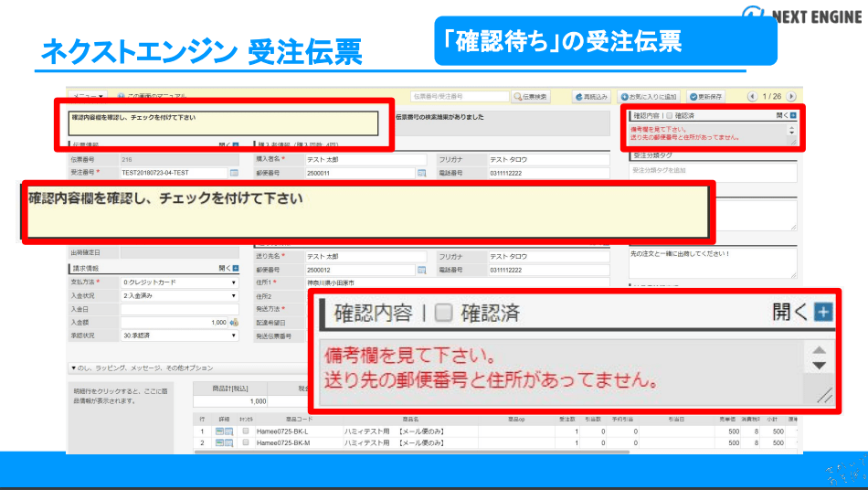Click the 送り先名 field

click(365, 256)
